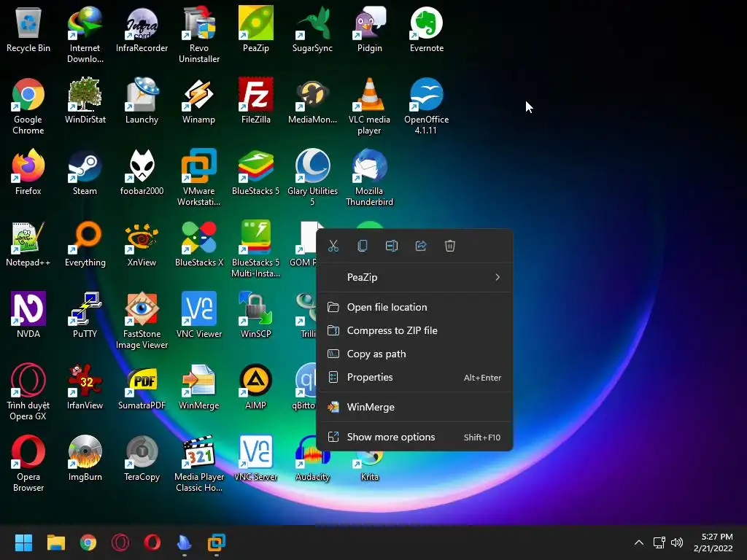Select Compress to ZIP file
The height and width of the screenshot is (560, 747).
pos(414,330)
